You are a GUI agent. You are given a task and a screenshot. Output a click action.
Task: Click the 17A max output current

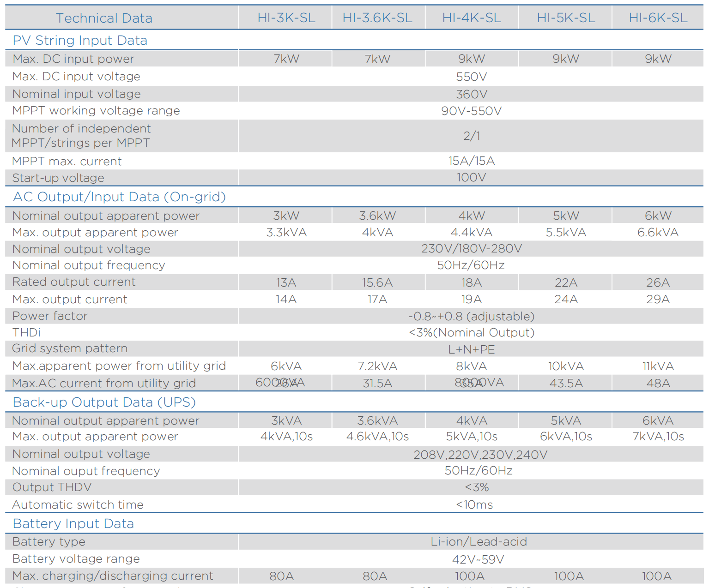click(377, 299)
